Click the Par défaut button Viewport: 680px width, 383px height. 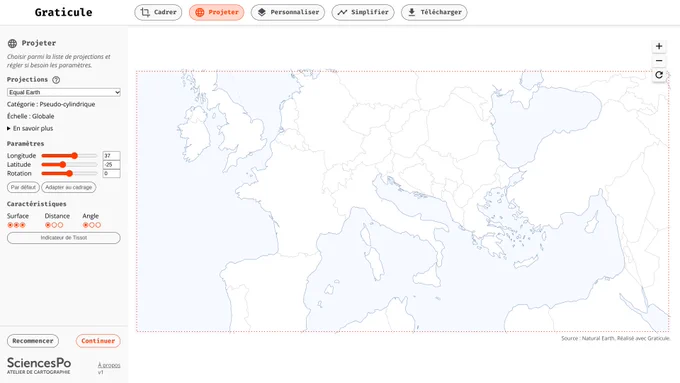click(23, 187)
